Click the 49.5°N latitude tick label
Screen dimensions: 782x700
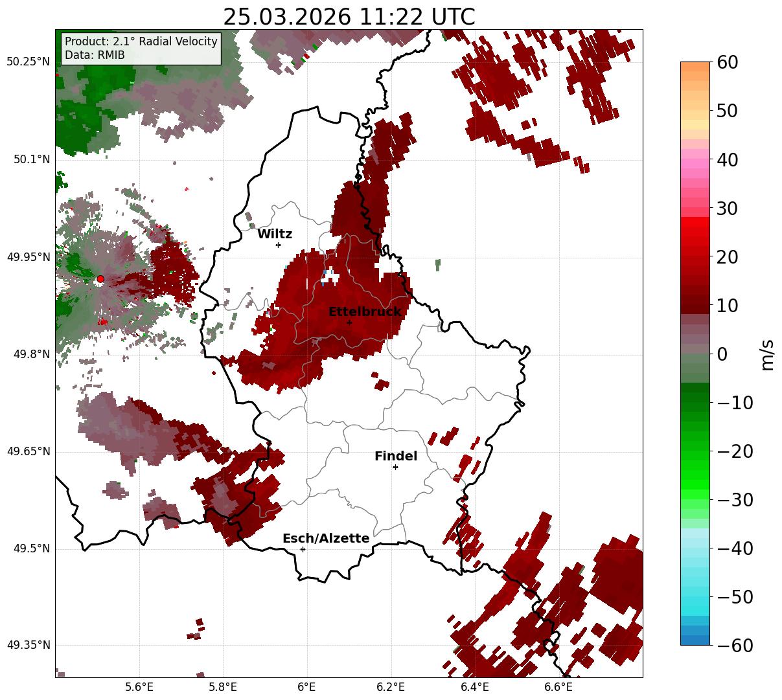[x=31, y=548]
